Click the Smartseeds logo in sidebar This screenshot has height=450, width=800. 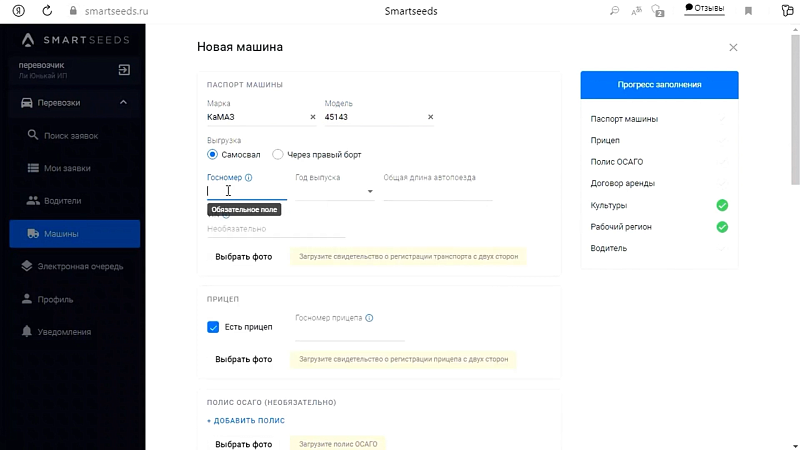(x=76, y=40)
